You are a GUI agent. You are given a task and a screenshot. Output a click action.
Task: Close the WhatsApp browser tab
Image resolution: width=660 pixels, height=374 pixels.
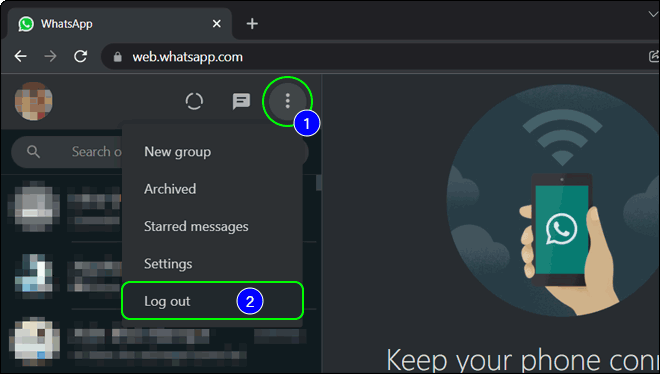pyautogui.click(x=217, y=24)
